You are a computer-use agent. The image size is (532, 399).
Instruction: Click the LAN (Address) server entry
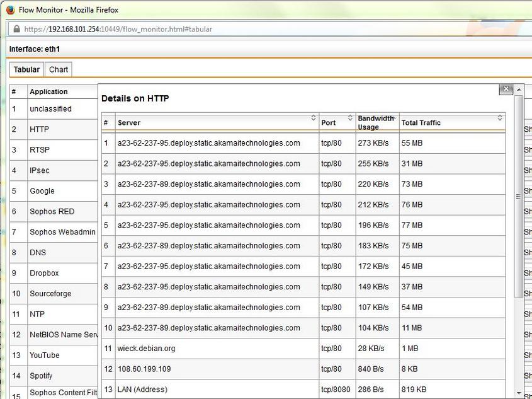142,390
